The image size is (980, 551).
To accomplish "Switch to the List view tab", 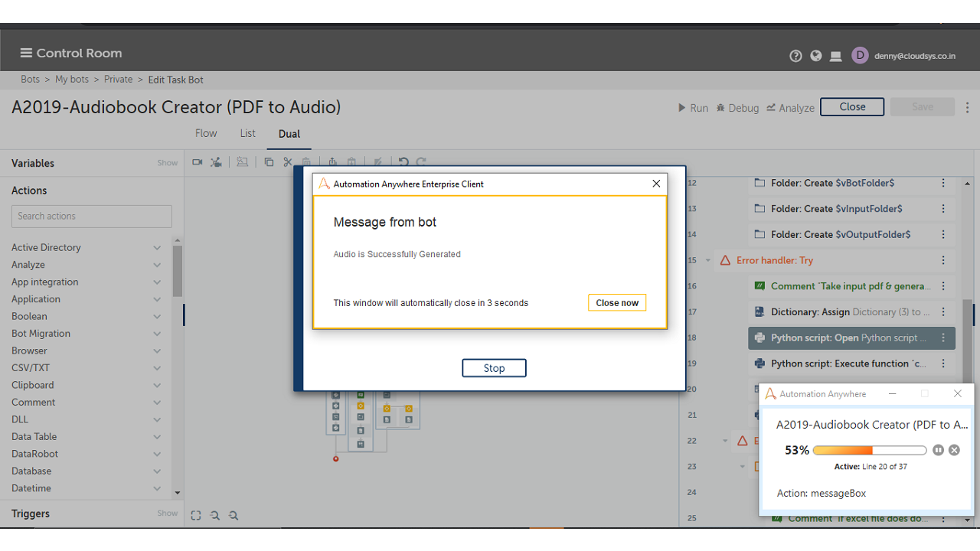I will tap(247, 133).
